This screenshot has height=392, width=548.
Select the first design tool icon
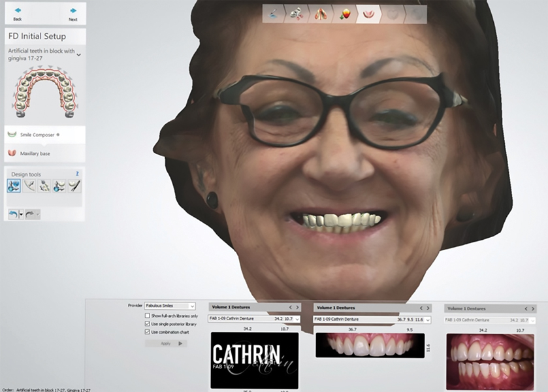click(14, 186)
